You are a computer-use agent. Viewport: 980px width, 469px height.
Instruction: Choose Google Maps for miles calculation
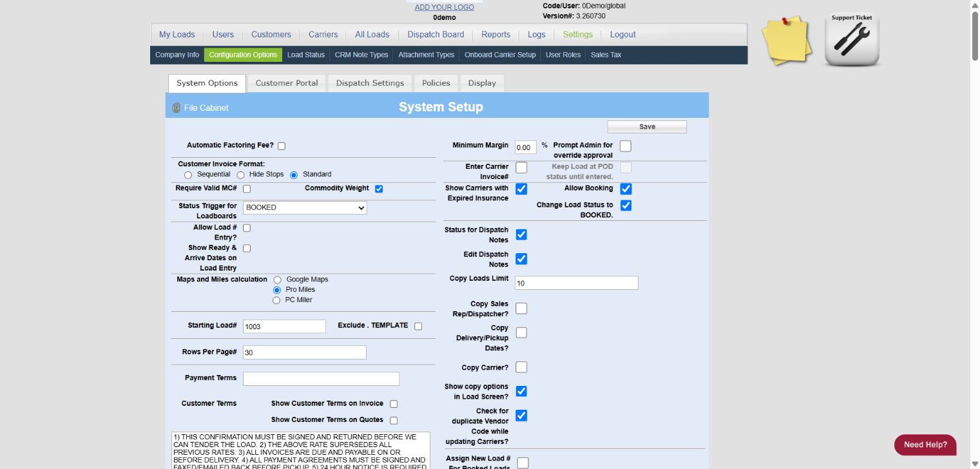[277, 280]
